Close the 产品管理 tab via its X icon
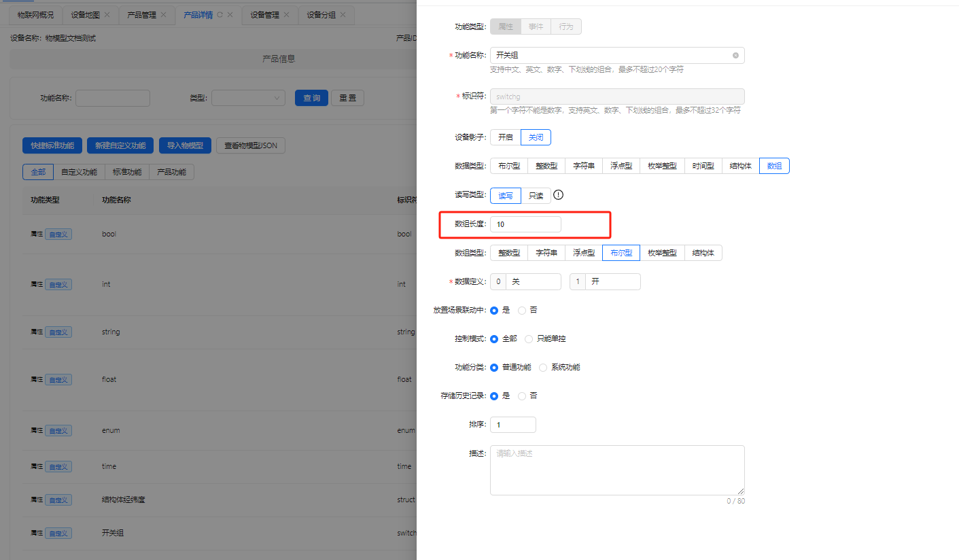The height and width of the screenshot is (560, 959). pos(163,15)
